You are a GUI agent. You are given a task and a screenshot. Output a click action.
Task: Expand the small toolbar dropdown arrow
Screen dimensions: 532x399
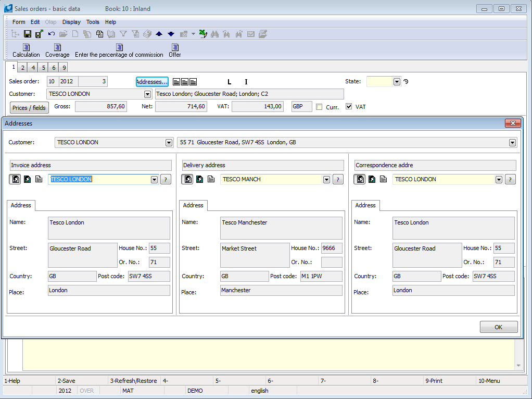(x=194, y=34)
